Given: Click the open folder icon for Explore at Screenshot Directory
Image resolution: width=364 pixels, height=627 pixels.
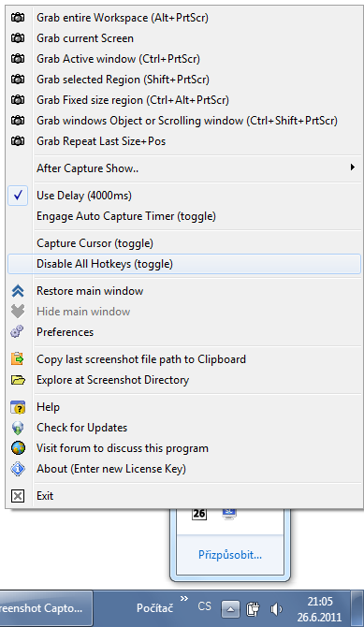Looking at the screenshot, I should 18,380.
